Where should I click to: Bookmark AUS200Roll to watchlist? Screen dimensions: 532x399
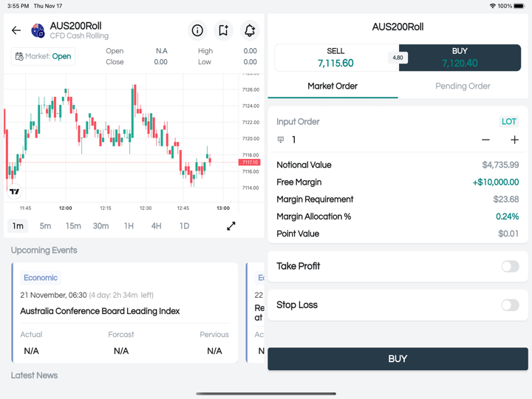[x=223, y=30]
